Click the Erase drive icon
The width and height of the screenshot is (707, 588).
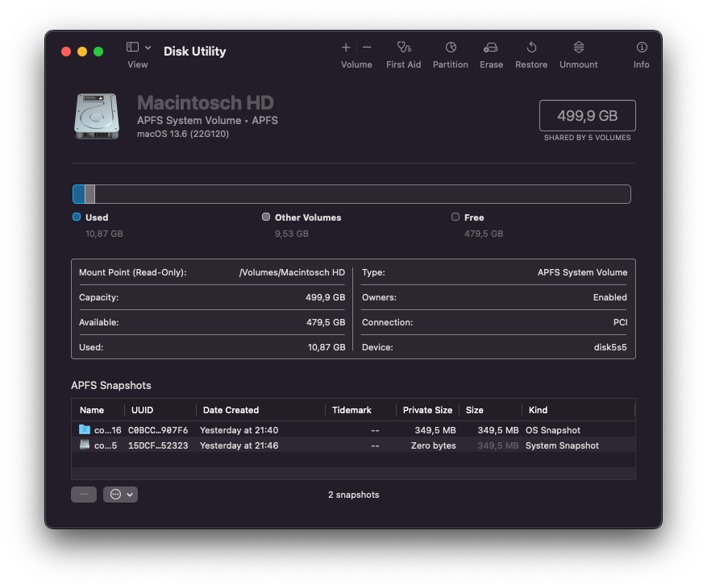click(491, 48)
